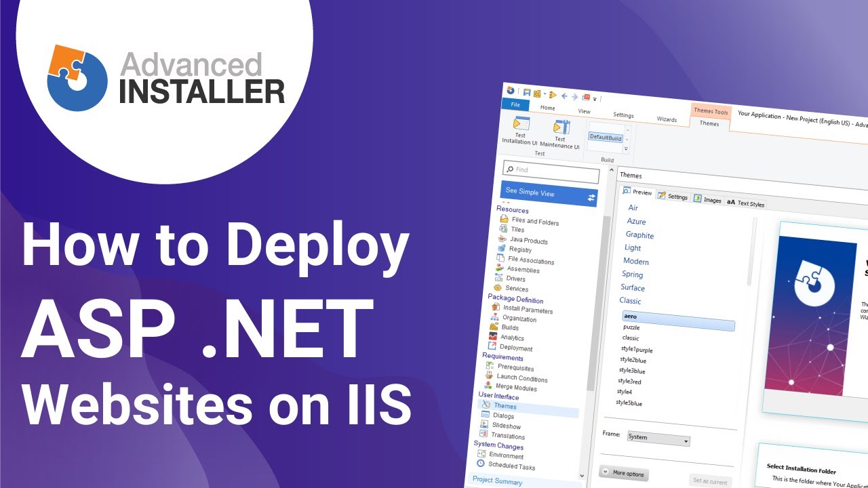
Task: Open the Builds page
Action: [x=510, y=327]
